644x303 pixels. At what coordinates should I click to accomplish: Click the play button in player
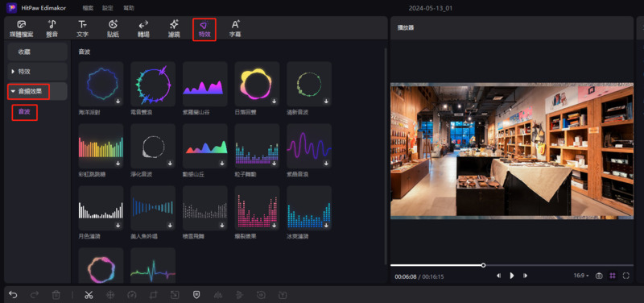(x=512, y=276)
